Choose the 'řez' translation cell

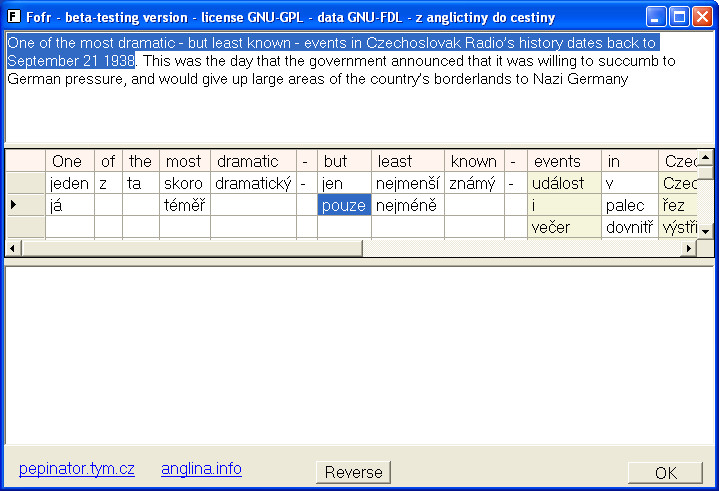[x=678, y=205]
